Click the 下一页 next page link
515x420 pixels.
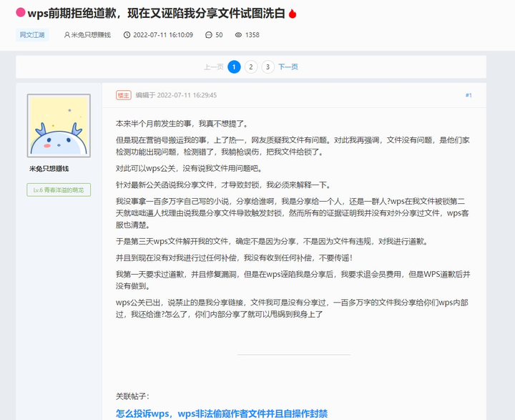pyautogui.click(x=288, y=67)
